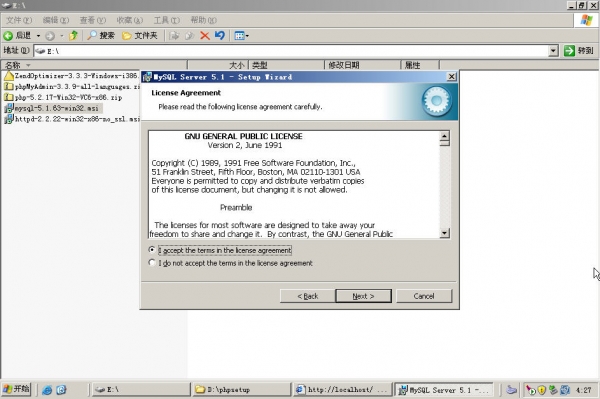The width and height of the screenshot is (600, 399).
Task: Click the httpd msi installer icon
Action: 8,119
